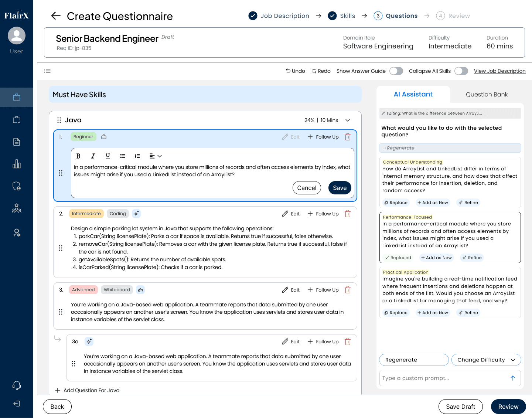
Task: Insert numbered list in question editor
Action: tap(137, 156)
